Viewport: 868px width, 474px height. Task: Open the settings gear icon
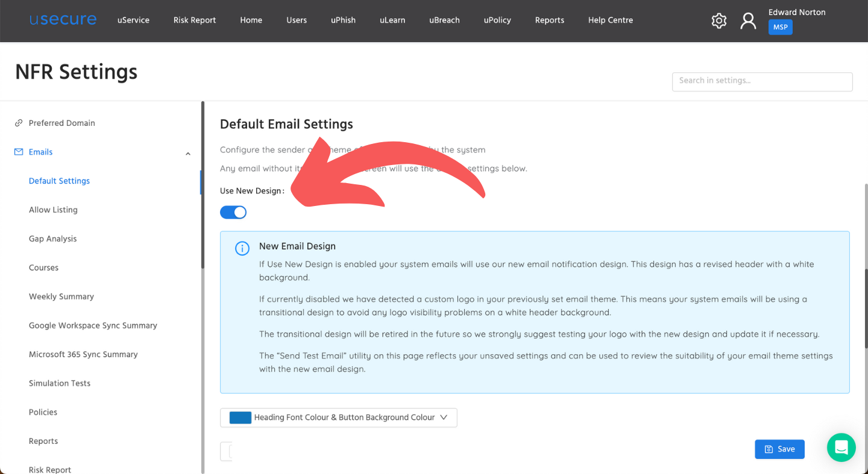(719, 20)
